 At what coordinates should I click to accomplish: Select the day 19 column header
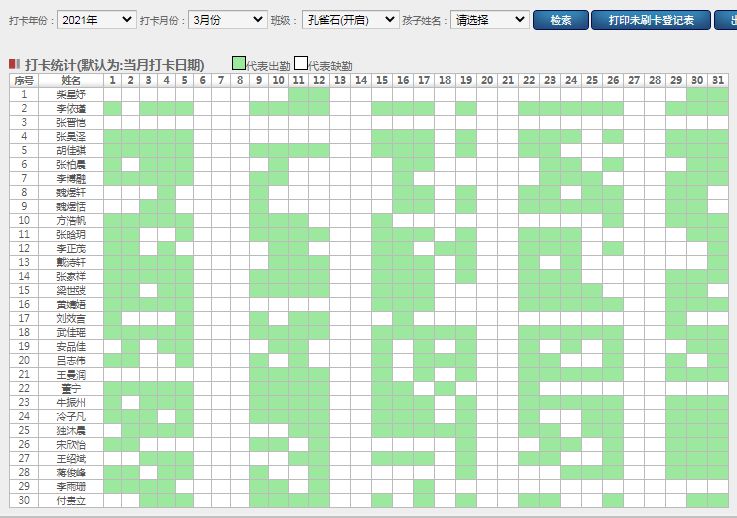click(466, 80)
